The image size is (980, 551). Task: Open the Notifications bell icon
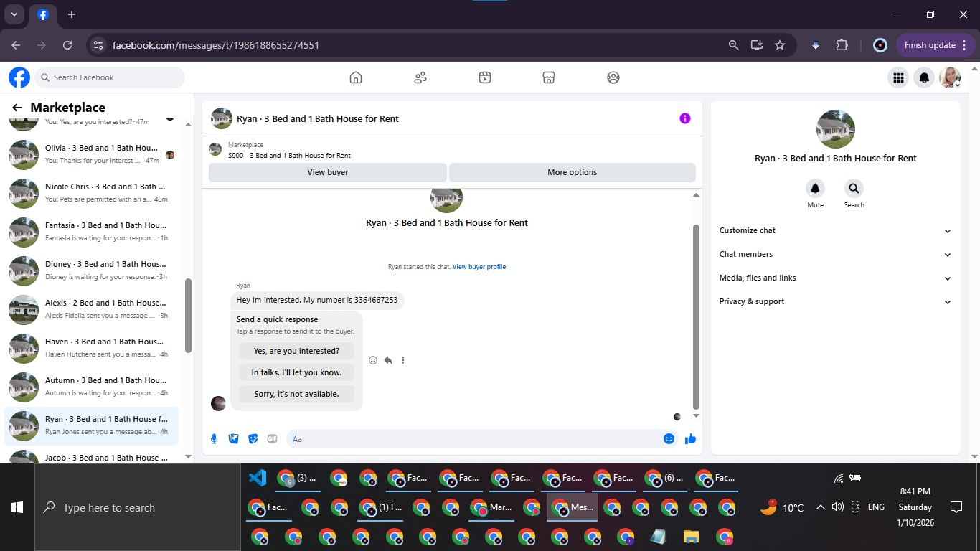pos(925,77)
